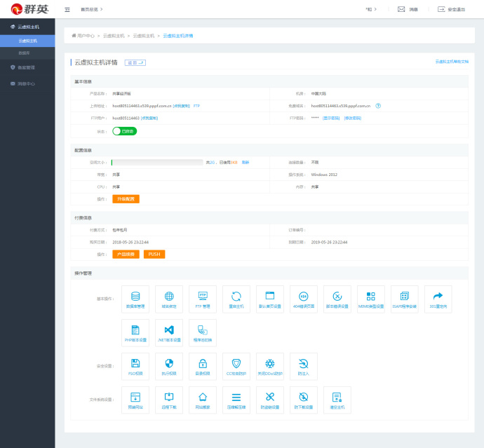Screen dimensions: 484x448
Task: Click the 清空主机 clear host tile
Action: [337, 400]
